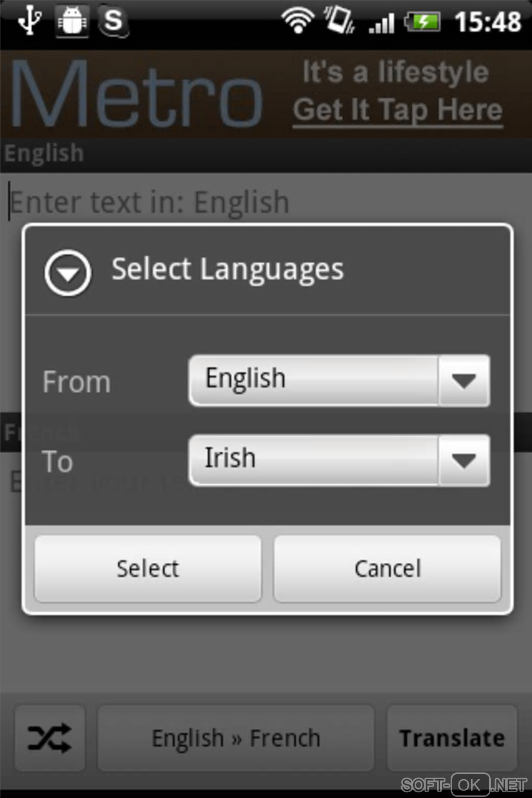This screenshot has width=532, height=798.
Task: Tap the Wi-Fi signal icon
Action: (298, 22)
